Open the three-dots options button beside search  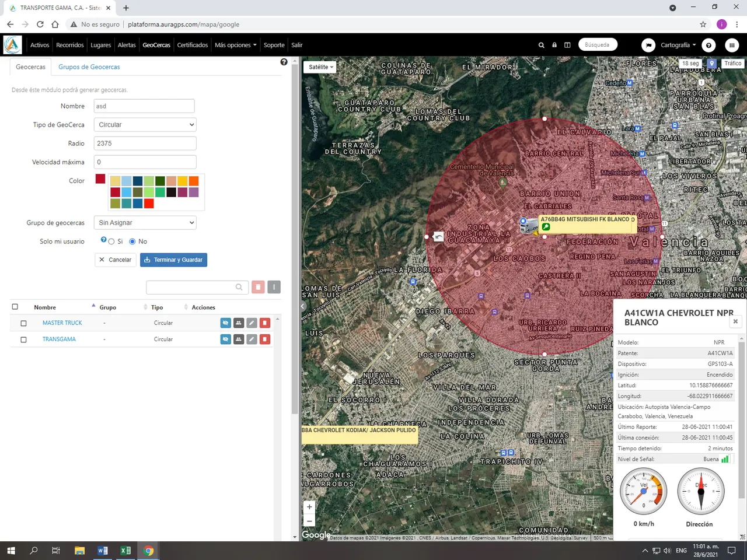point(274,287)
